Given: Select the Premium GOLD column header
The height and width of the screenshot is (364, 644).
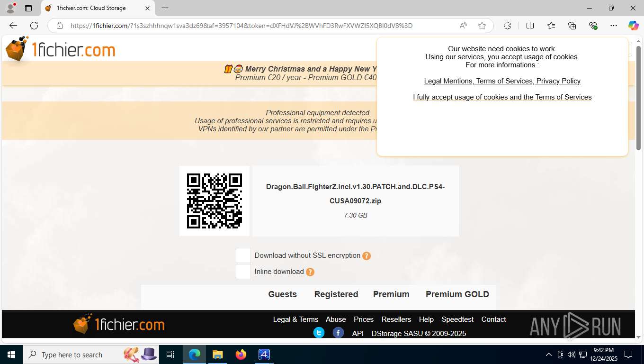Looking at the screenshot, I should pos(457,294).
